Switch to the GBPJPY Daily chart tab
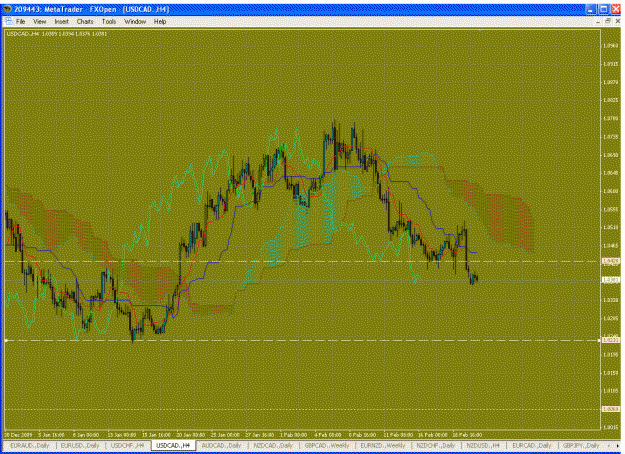This screenshot has height=454, width=625. point(581,445)
